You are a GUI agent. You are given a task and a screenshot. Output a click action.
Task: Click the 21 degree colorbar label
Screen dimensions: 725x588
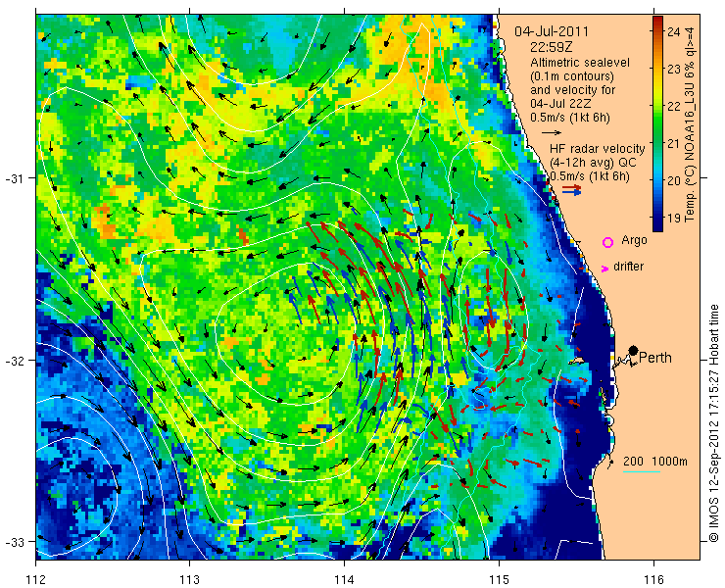(x=674, y=143)
